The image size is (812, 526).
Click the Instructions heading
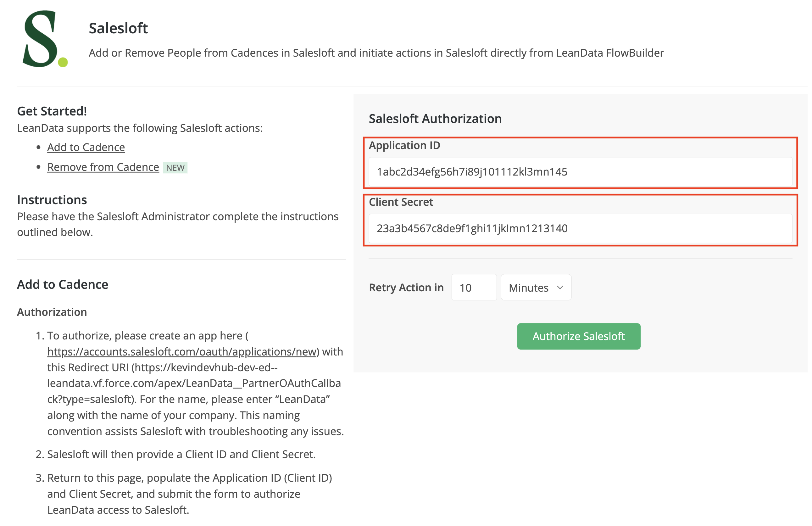pyautogui.click(x=52, y=200)
